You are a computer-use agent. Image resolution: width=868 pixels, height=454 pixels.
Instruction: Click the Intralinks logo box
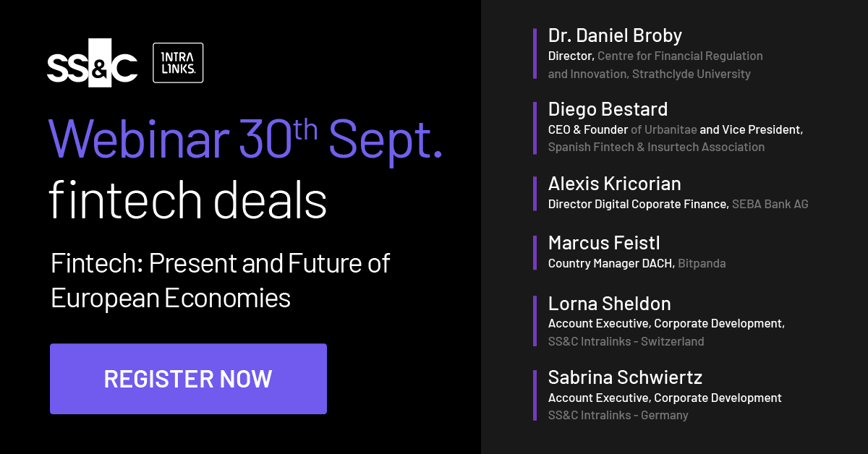click(178, 62)
